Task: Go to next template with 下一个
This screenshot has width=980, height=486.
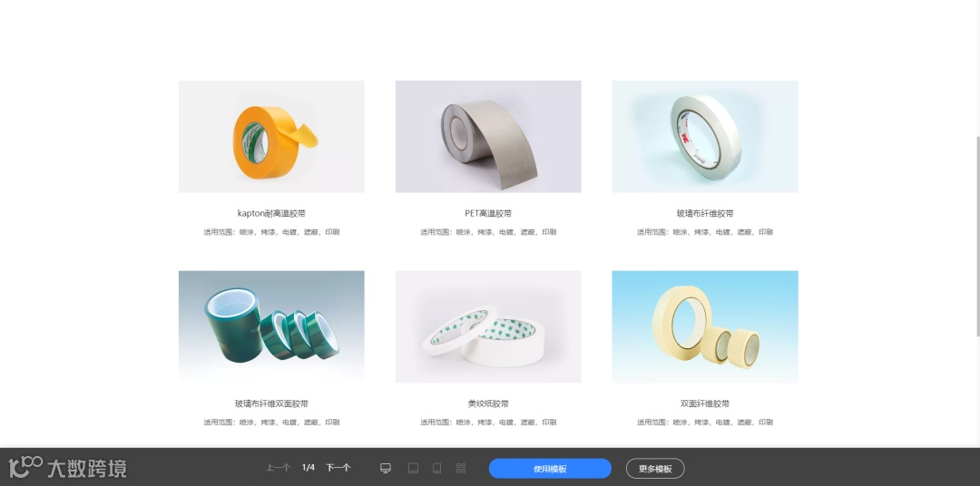Action: click(338, 467)
